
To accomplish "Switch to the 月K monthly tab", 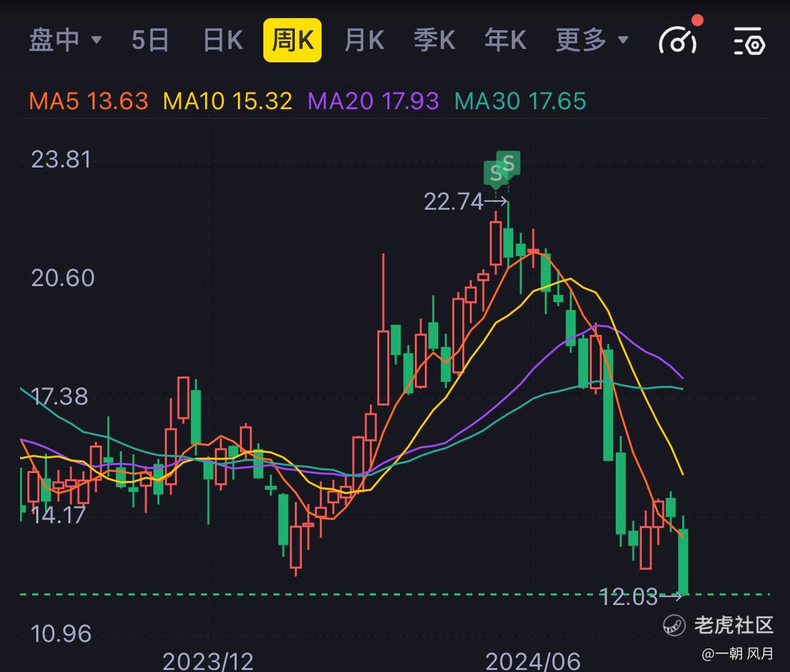I will pos(365,40).
